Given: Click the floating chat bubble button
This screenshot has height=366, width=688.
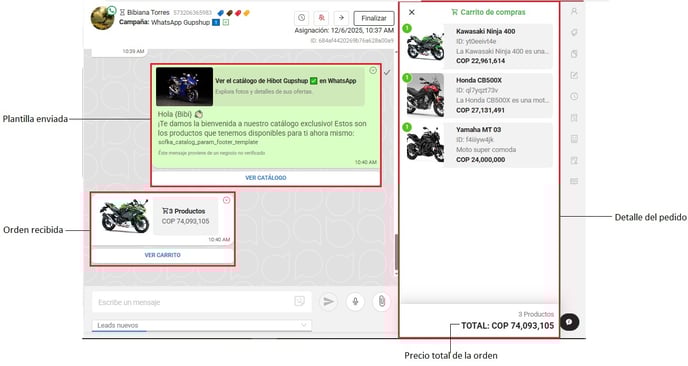Looking at the screenshot, I should [x=569, y=322].
